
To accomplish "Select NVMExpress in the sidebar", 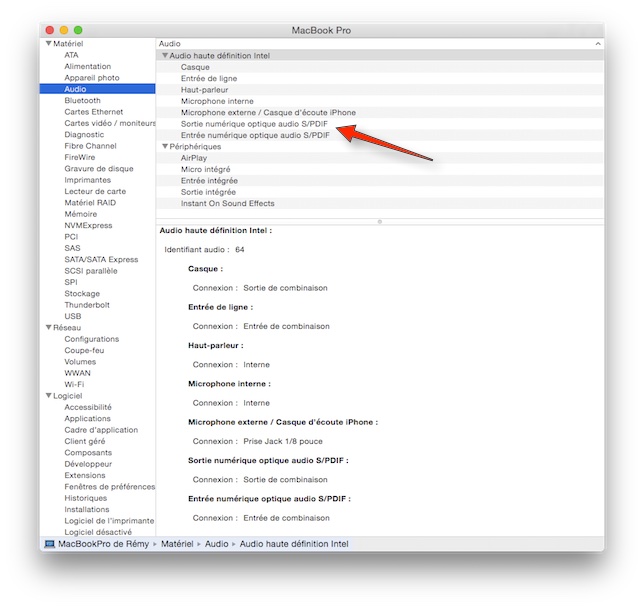I will [88, 225].
